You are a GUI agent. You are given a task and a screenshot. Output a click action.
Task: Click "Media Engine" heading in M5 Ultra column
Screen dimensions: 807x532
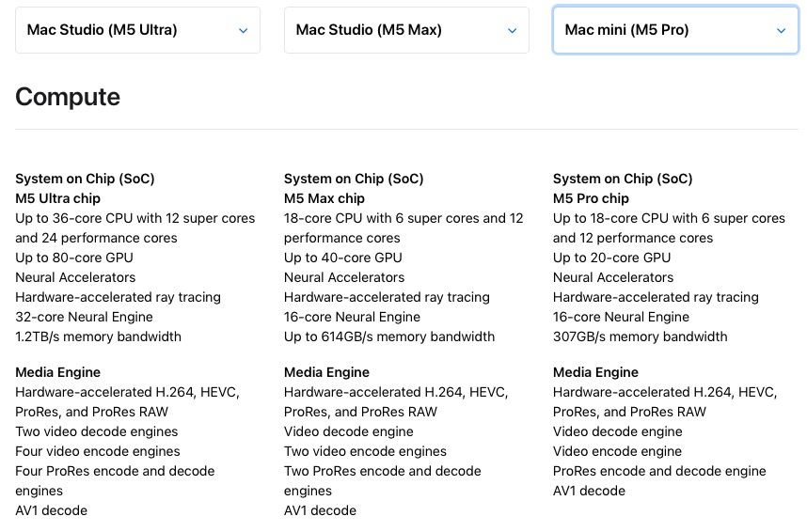coord(57,372)
